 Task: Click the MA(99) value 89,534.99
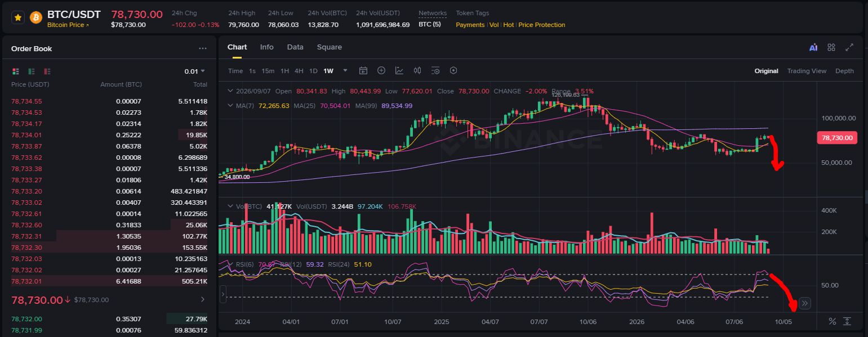pos(397,106)
